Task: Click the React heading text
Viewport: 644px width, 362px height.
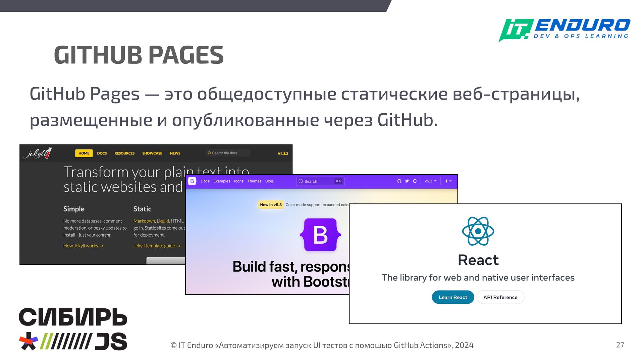Action: tap(478, 260)
